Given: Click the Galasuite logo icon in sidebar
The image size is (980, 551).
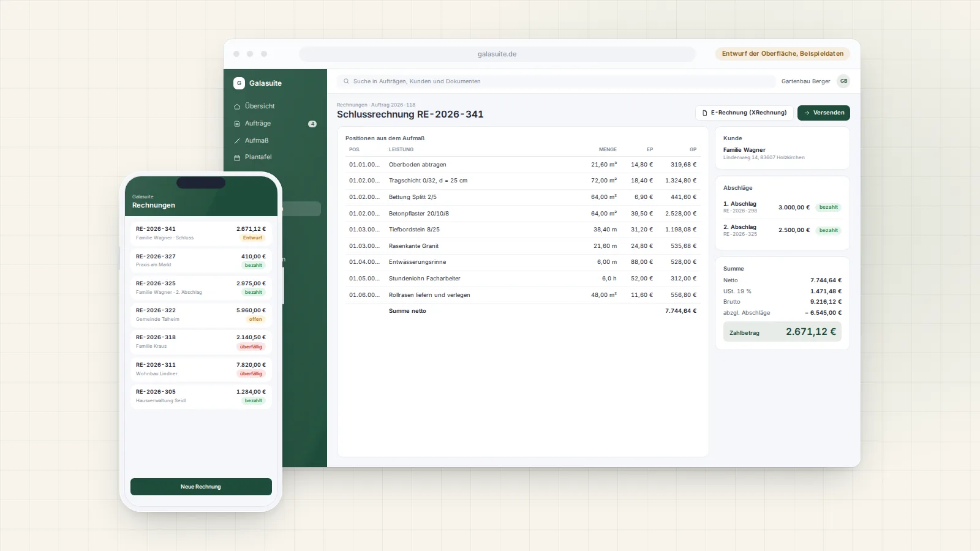Looking at the screenshot, I should tap(239, 83).
